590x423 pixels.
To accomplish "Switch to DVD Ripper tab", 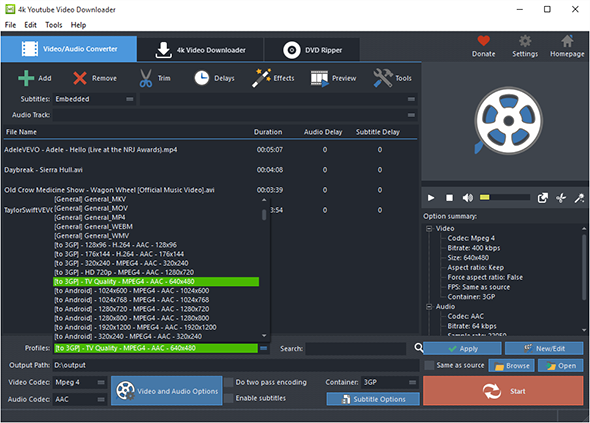I will click(x=312, y=50).
